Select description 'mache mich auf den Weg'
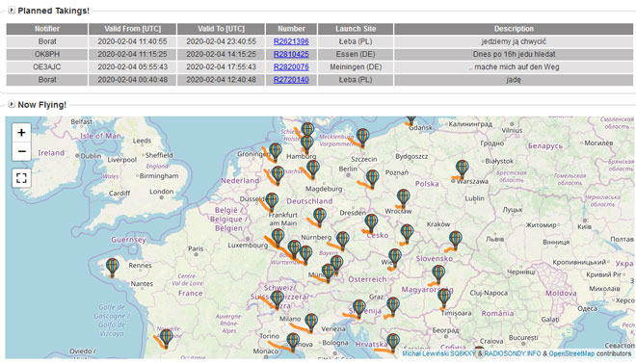 (x=514, y=66)
